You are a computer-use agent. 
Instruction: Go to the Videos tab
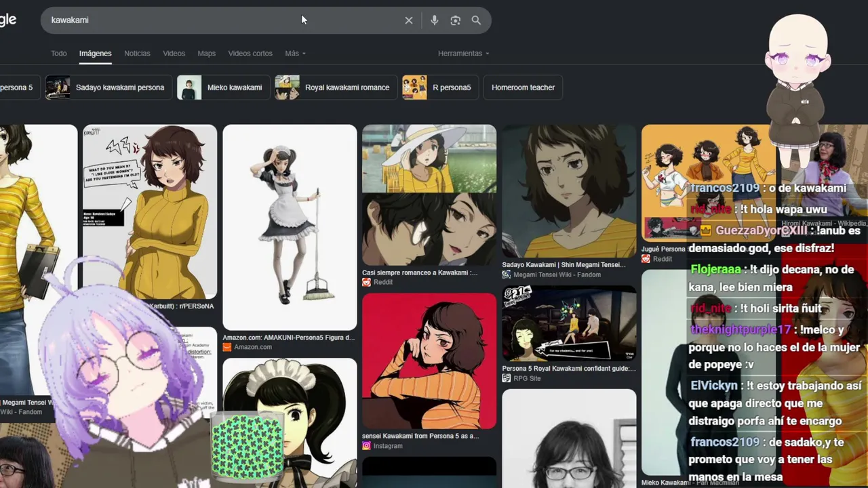coord(174,54)
